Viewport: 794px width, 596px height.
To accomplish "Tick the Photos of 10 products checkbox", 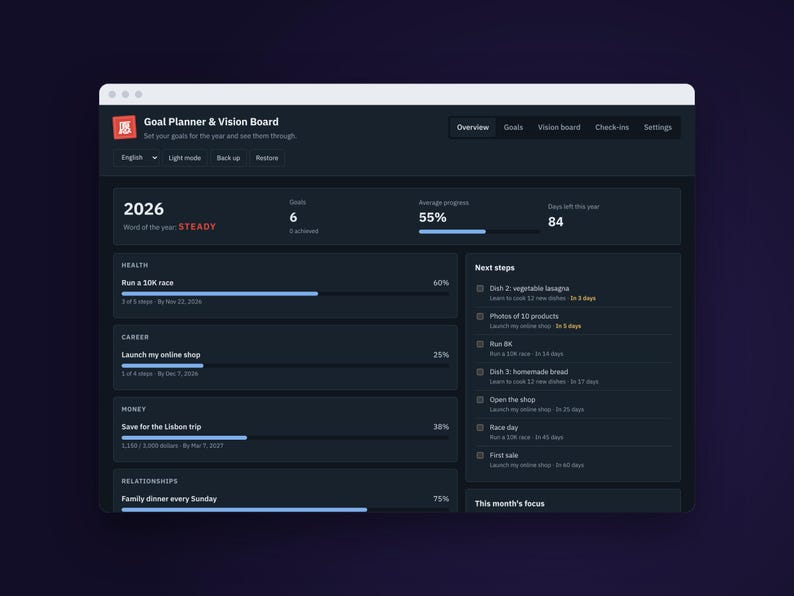I will click(x=480, y=316).
